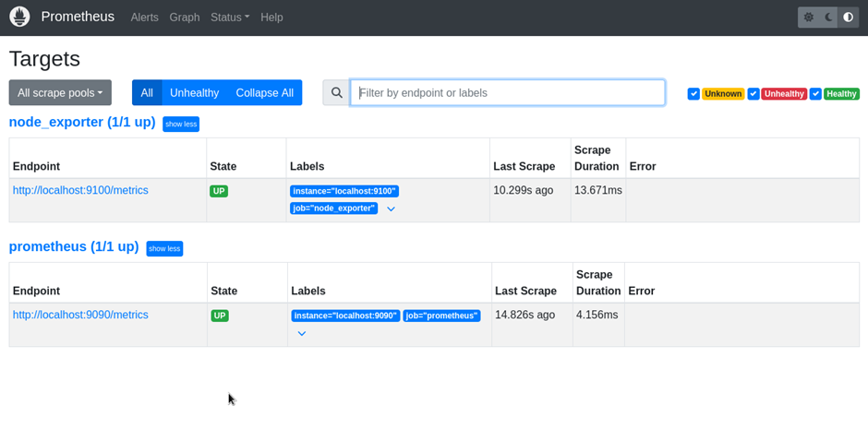Click the red Unhealthy filter badge
Image resolution: width=868 pixels, height=441 pixels.
click(x=784, y=93)
